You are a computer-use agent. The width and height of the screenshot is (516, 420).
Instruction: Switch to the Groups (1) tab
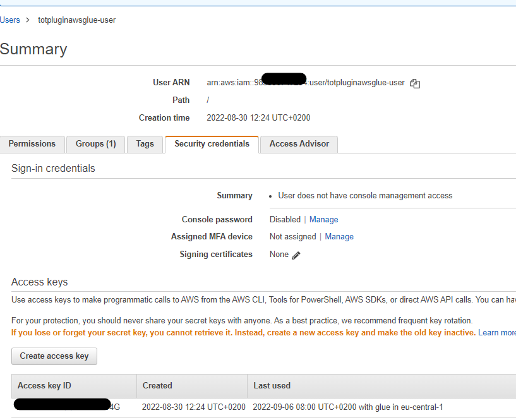pyautogui.click(x=96, y=144)
